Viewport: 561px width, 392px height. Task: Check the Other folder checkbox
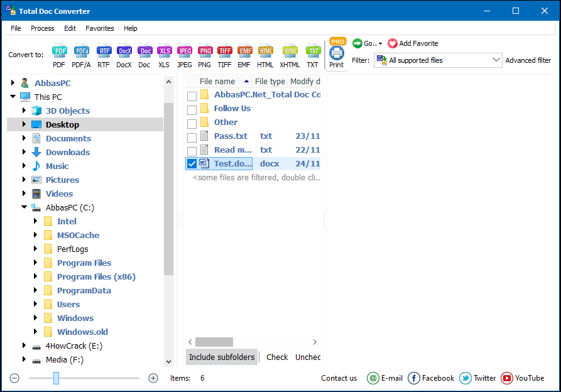point(192,124)
